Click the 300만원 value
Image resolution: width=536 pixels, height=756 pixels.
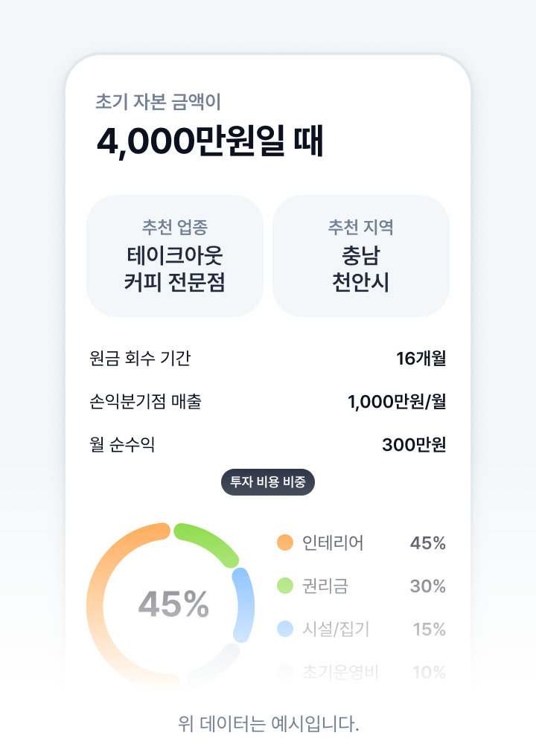click(x=413, y=445)
